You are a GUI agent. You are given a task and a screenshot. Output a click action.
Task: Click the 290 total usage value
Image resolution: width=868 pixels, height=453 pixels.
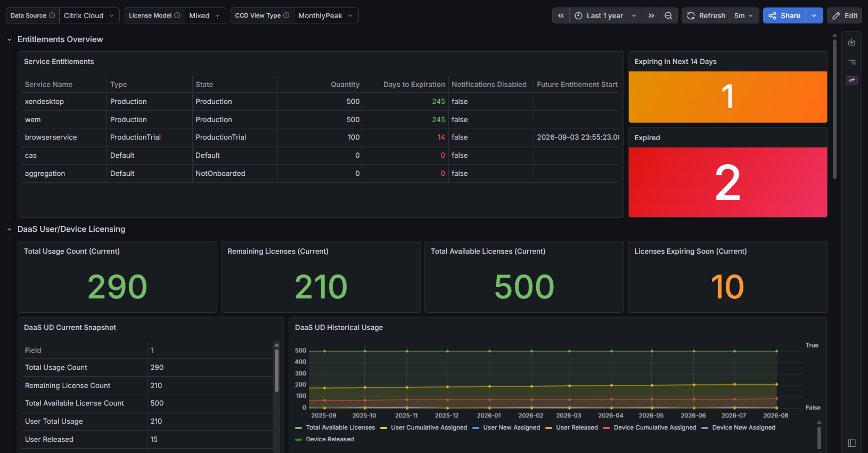pos(117,287)
